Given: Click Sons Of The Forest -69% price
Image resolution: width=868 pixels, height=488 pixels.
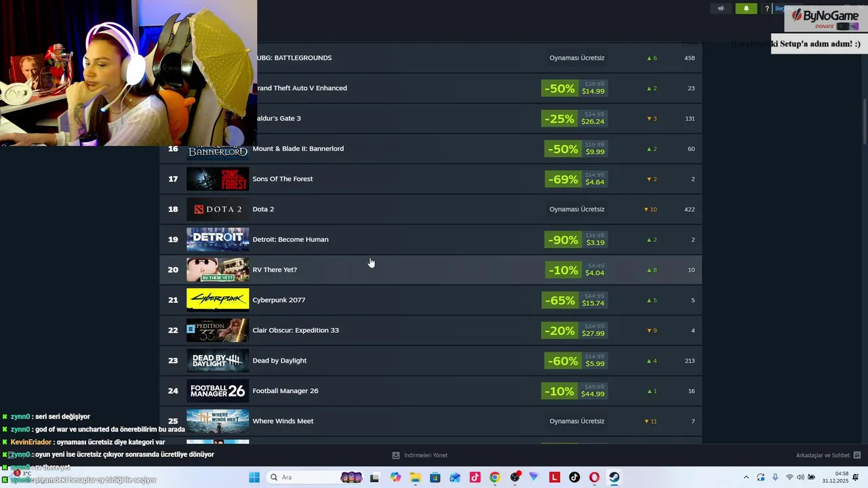Looking at the screenshot, I should tap(576, 179).
